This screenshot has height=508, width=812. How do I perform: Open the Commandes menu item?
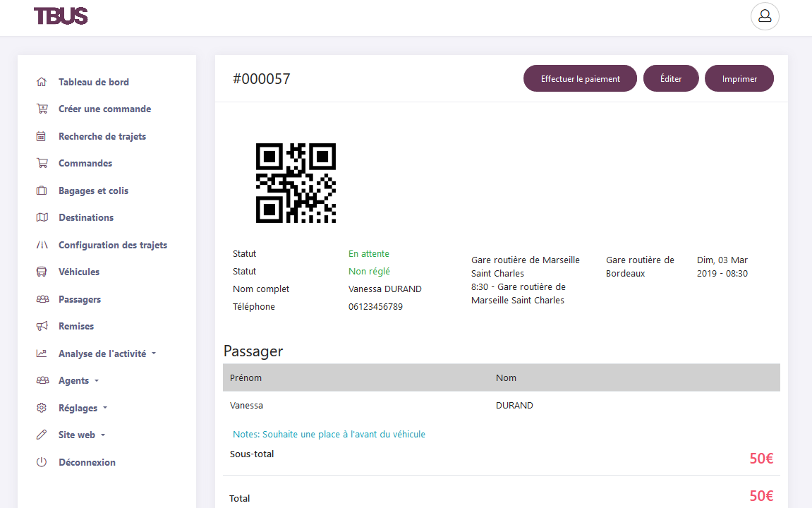click(85, 163)
